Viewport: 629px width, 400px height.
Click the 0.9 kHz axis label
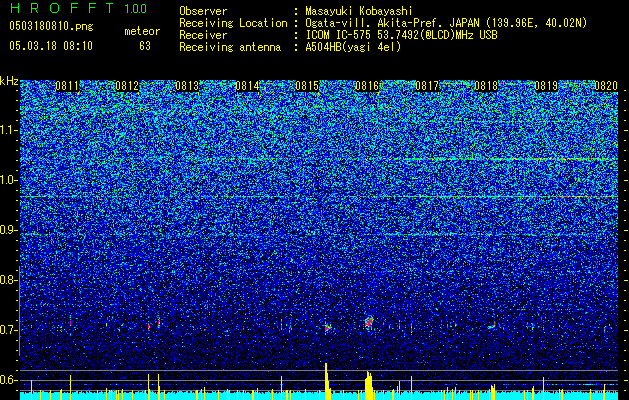(9, 230)
